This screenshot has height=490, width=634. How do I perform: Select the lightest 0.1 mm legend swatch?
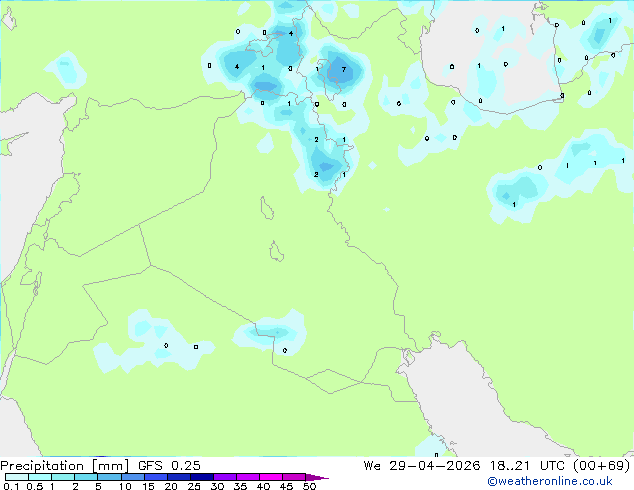tap(17, 477)
